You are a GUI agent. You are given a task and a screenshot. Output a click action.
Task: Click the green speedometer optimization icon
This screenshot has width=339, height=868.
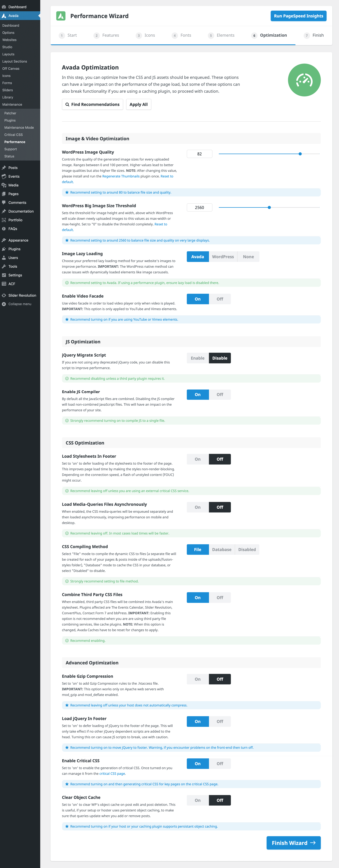(304, 80)
